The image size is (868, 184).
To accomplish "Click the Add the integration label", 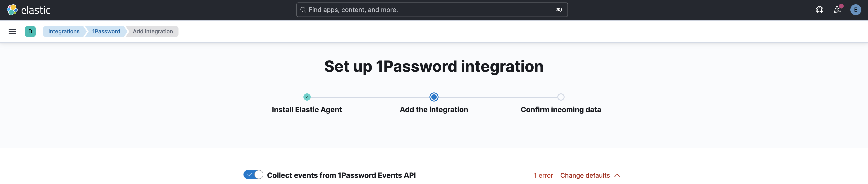I will coord(434,110).
